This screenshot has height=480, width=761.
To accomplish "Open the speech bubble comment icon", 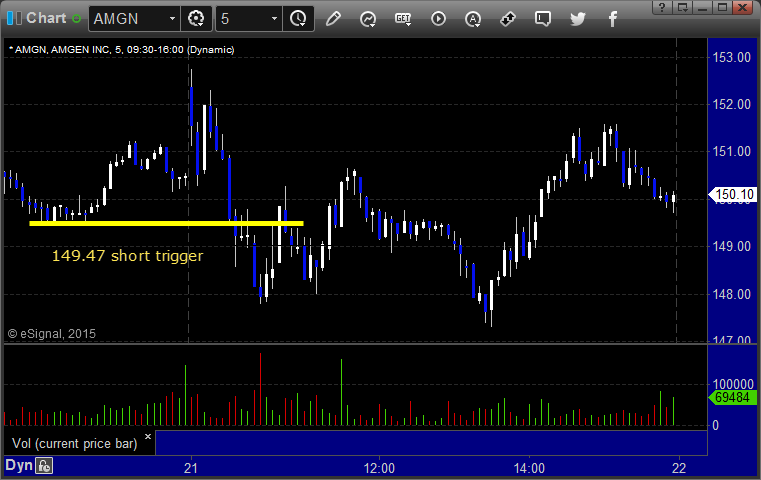I will point(543,19).
